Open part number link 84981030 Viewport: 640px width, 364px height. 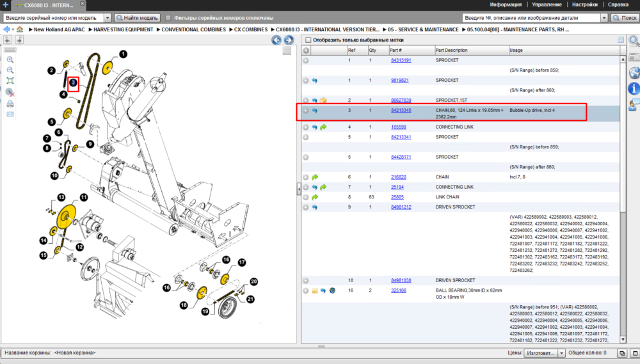coord(401,281)
